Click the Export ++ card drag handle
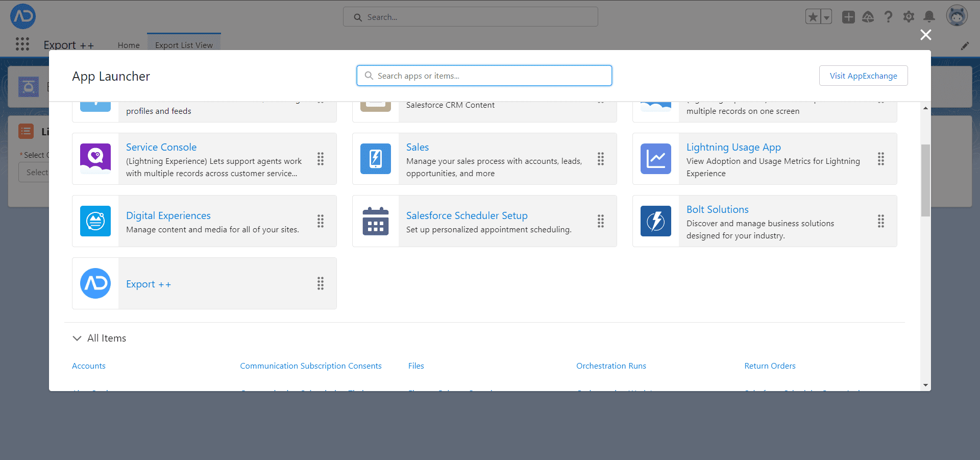 (321, 283)
